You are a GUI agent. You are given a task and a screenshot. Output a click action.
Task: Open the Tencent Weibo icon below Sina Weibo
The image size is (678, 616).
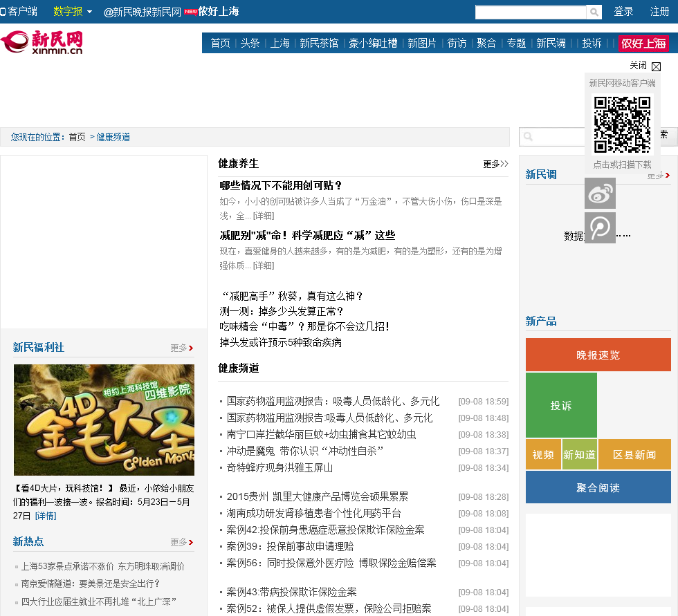tap(600, 228)
